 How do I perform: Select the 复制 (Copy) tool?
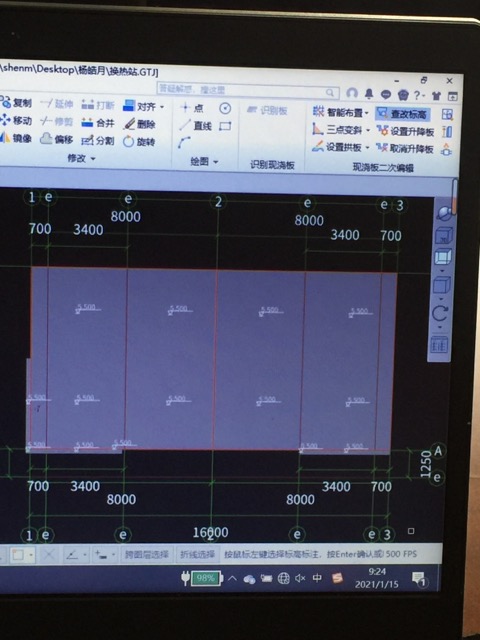pos(16,103)
